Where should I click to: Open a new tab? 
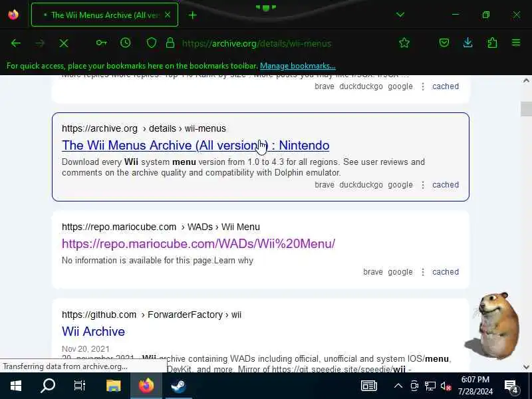tap(192, 15)
